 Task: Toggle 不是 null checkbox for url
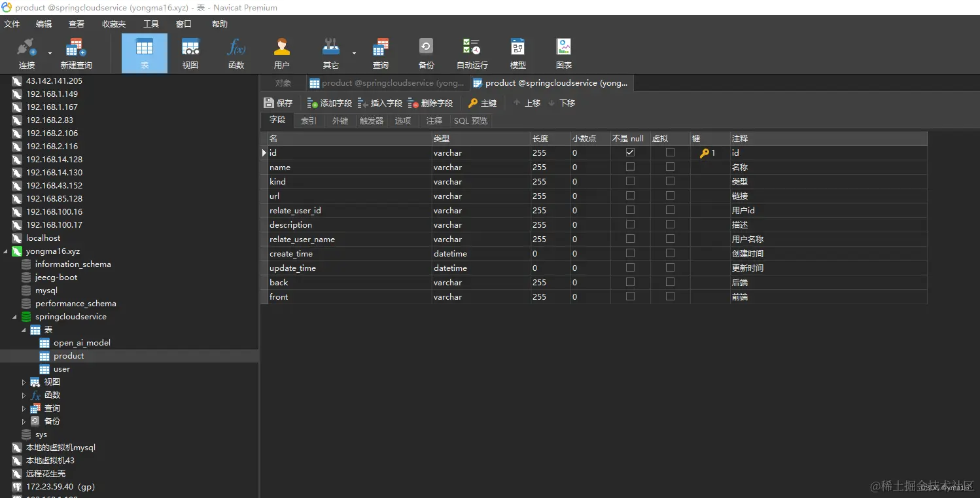click(630, 196)
